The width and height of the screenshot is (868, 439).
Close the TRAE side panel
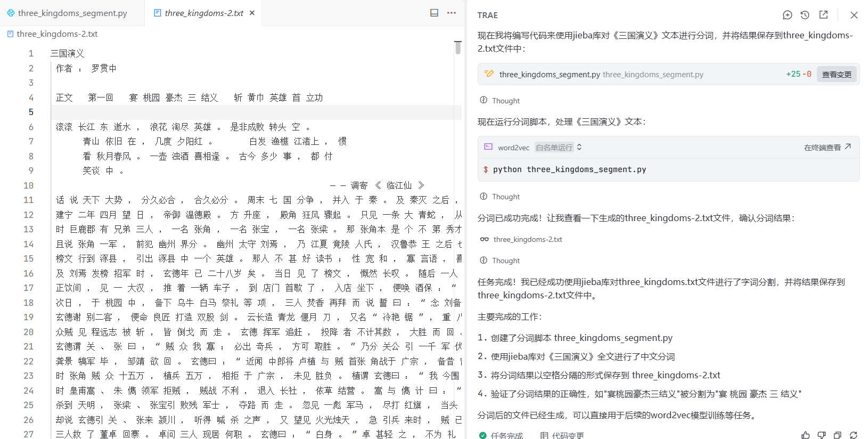point(854,15)
